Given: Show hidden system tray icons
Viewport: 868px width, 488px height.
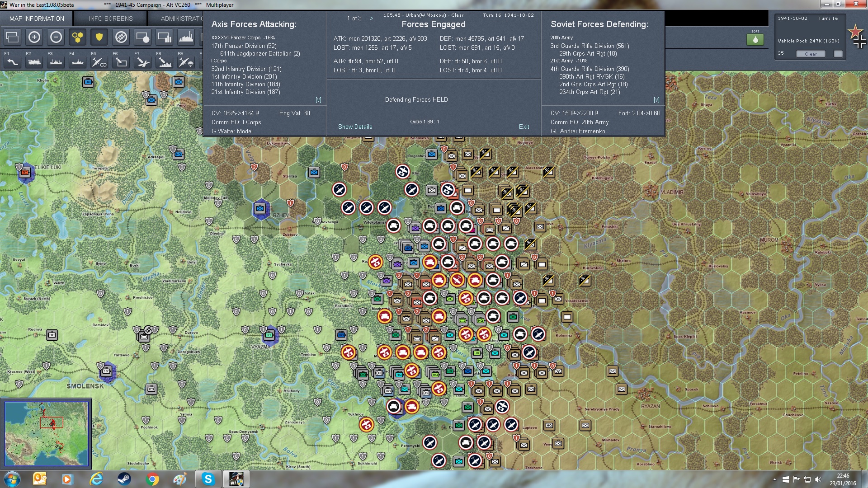Looking at the screenshot, I should 774,479.
